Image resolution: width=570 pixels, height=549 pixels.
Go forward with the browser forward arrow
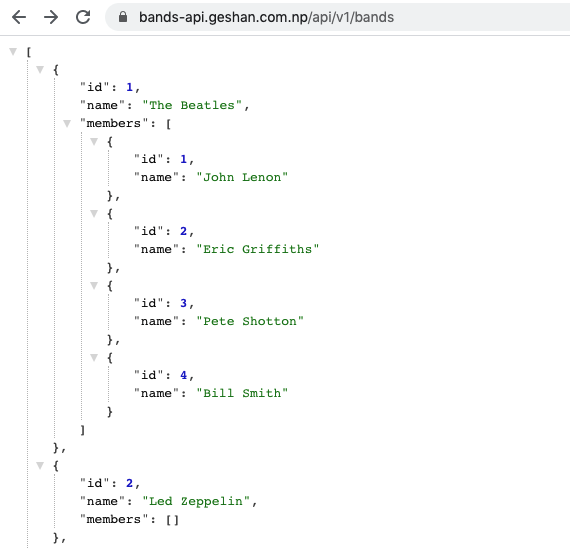coord(51,17)
